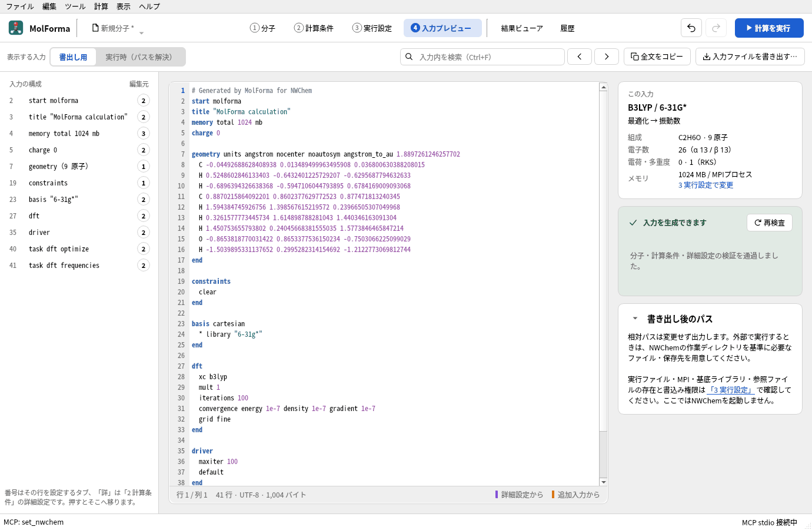Click the search magnifier icon
Viewport: 812px width, 530px height.
[409, 57]
